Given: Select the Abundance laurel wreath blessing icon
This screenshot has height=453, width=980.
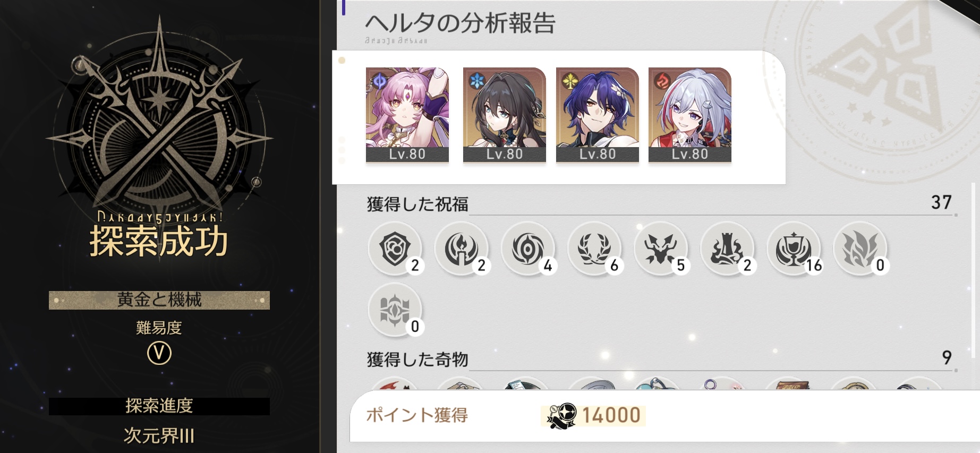Looking at the screenshot, I should tap(594, 248).
